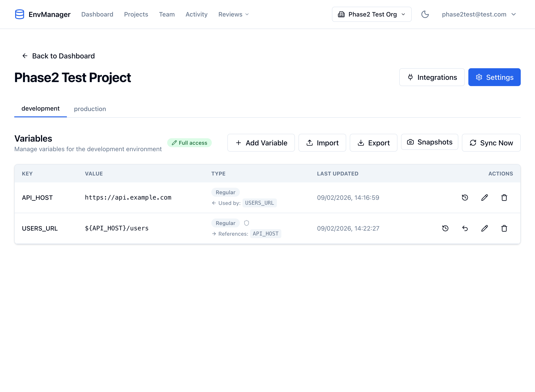Click revert arrow on USERS_URL row
The height and width of the screenshot is (392, 535).
pyautogui.click(x=465, y=228)
